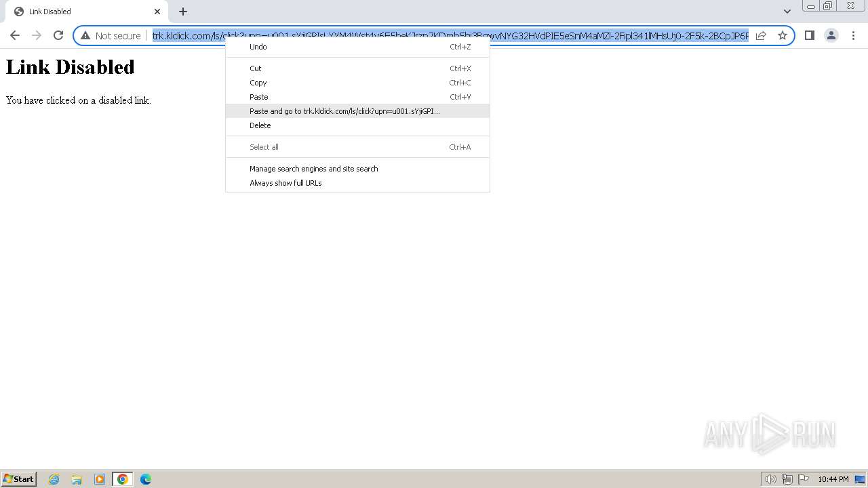868x488 pixels.
Task: Open the Action Center flag icon
Action: [x=804, y=479]
